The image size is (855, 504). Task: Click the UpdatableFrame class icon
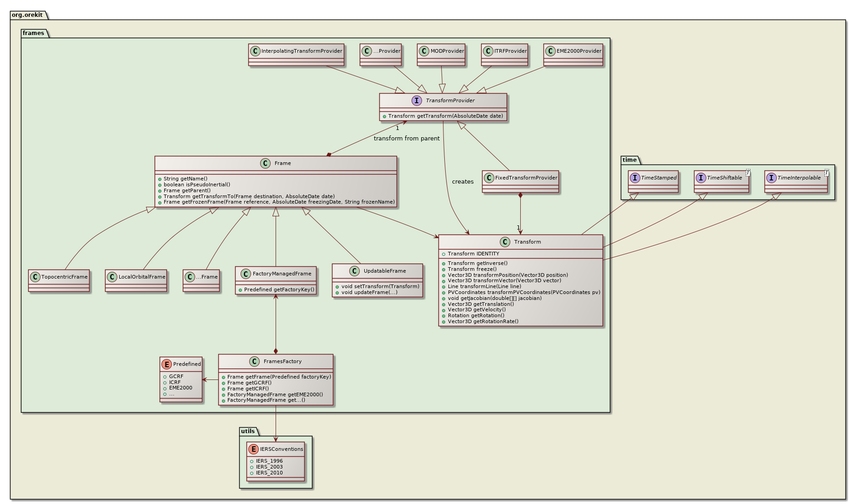point(355,271)
